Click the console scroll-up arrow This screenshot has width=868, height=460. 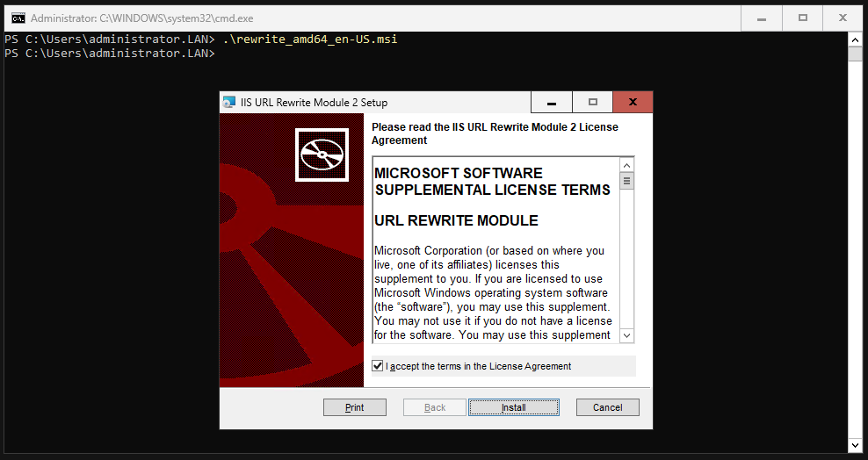point(855,40)
